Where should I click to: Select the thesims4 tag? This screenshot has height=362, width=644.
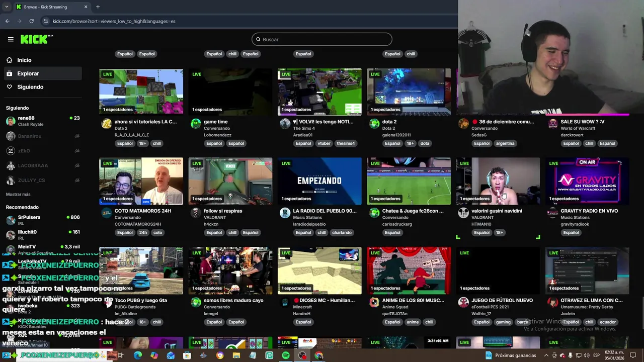[346, 143]
